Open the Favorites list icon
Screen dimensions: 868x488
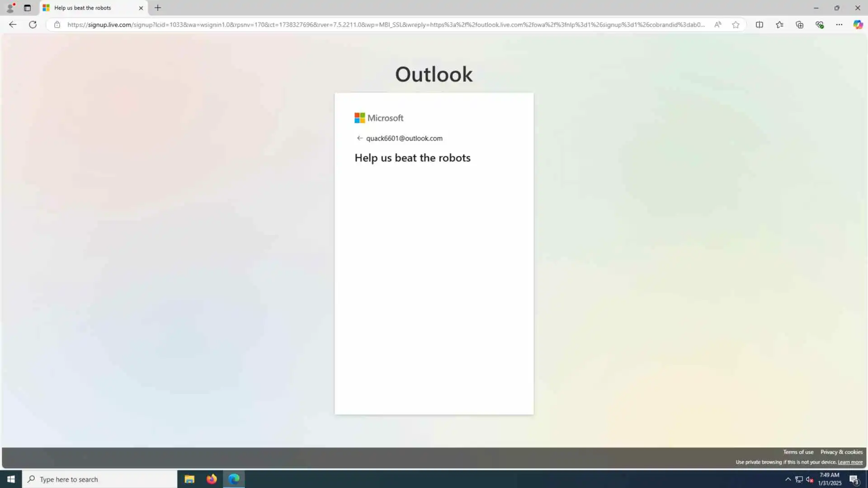(x=779, y=25)
